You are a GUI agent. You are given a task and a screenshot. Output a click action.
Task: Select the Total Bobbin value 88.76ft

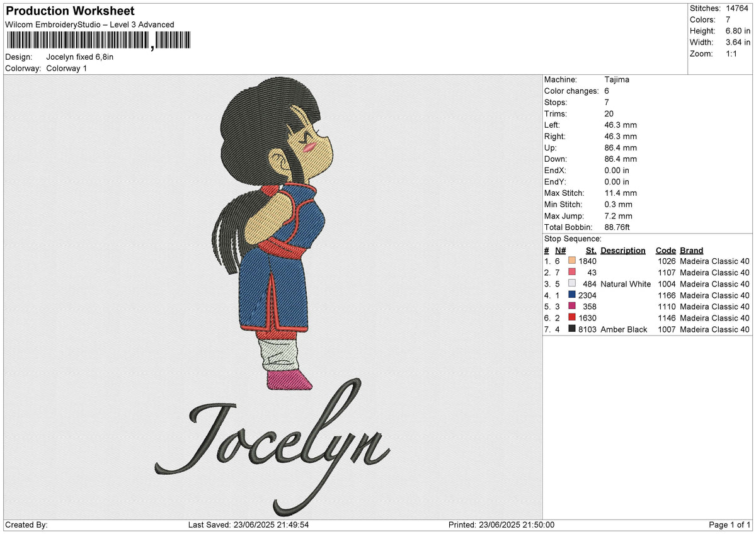[x=617, y=227]
